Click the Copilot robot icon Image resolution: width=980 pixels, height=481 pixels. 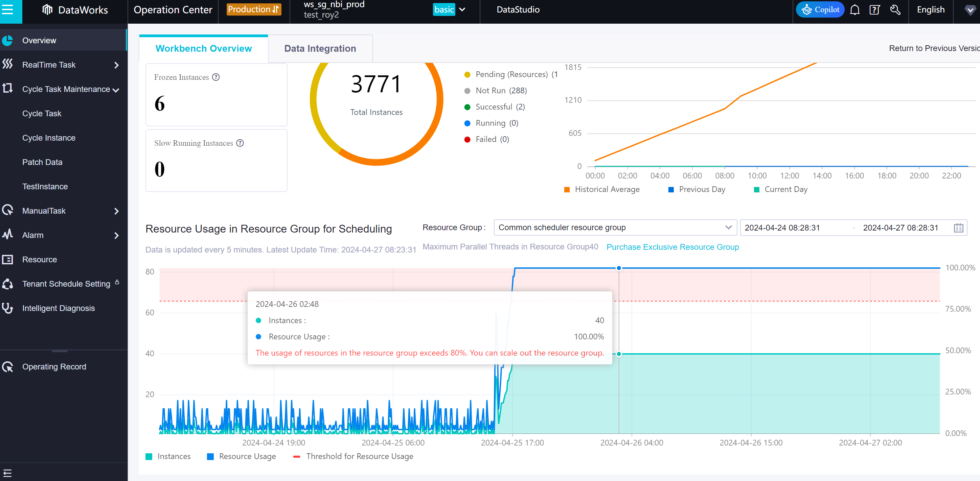(806, 10)
